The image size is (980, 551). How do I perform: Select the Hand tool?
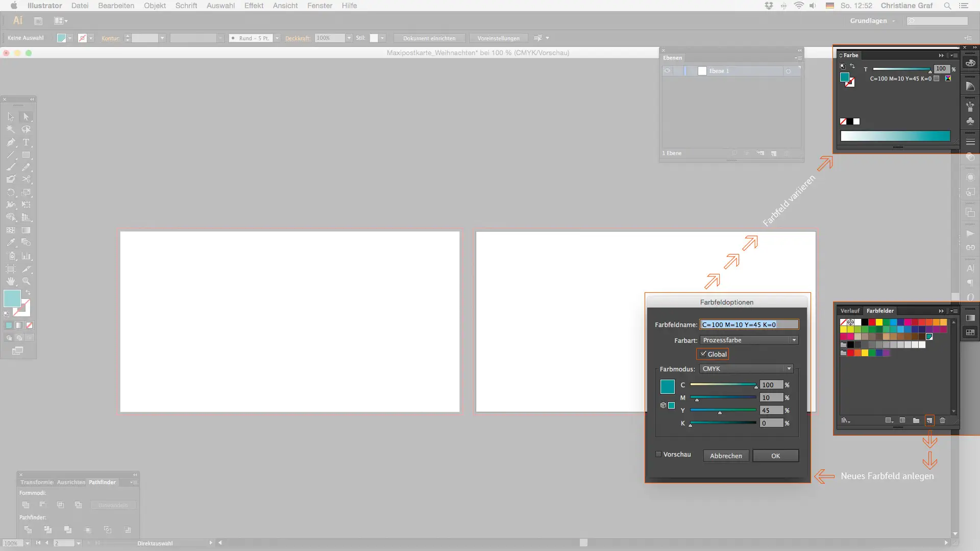(11, 281)
